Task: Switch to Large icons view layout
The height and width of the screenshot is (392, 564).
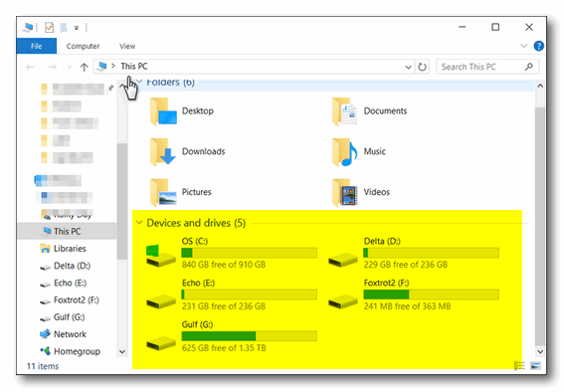Action: [x=535, y=366]
